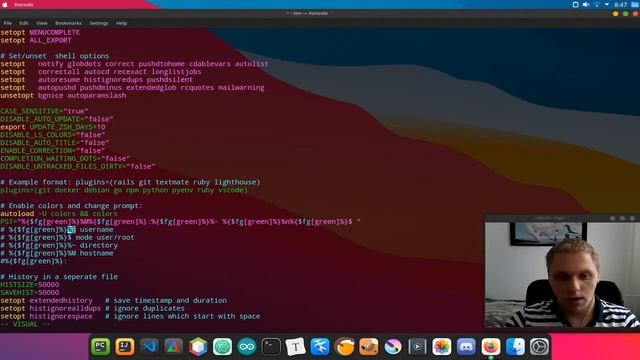Launch the Photos flower icon

pos(442,347)
